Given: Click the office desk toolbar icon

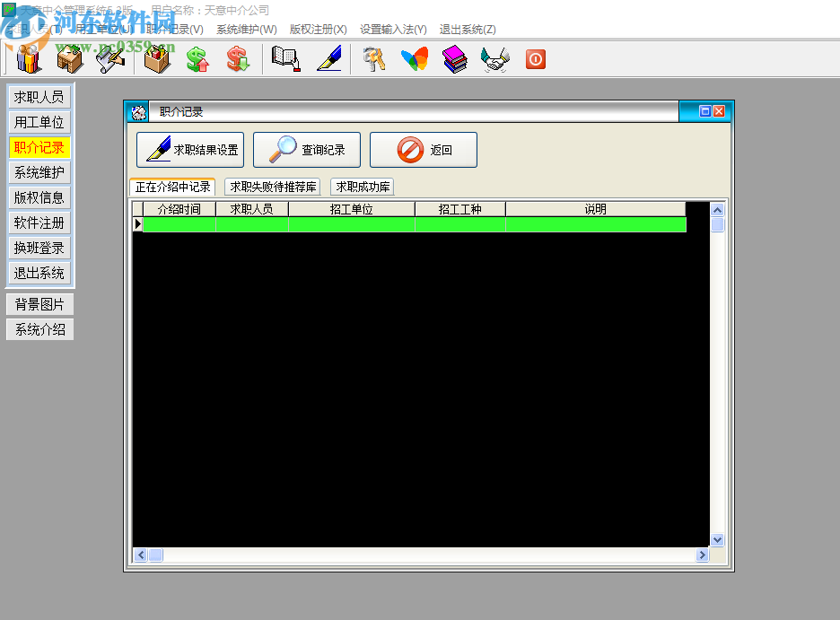Looking at the screenshot, I should click(x=70, y=59).
